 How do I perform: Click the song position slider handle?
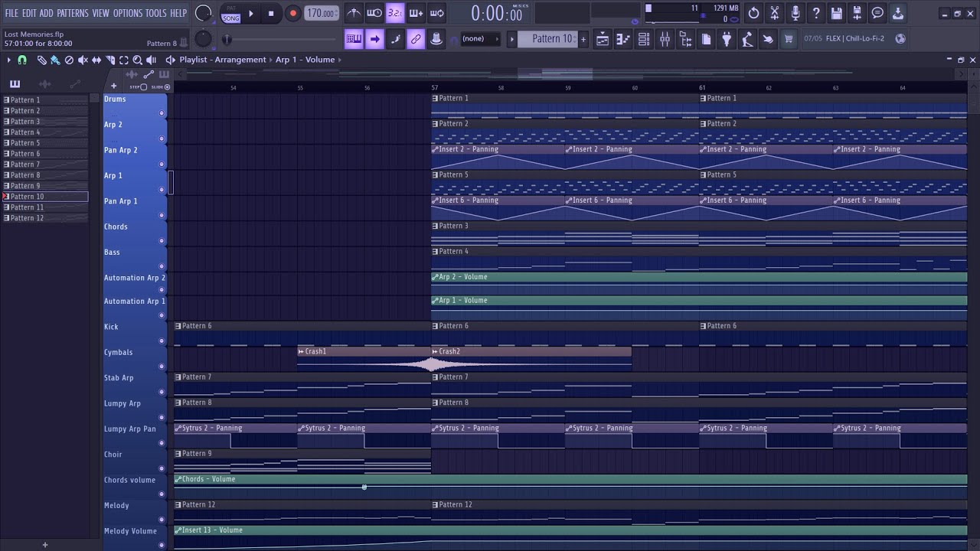coord(227,39)
